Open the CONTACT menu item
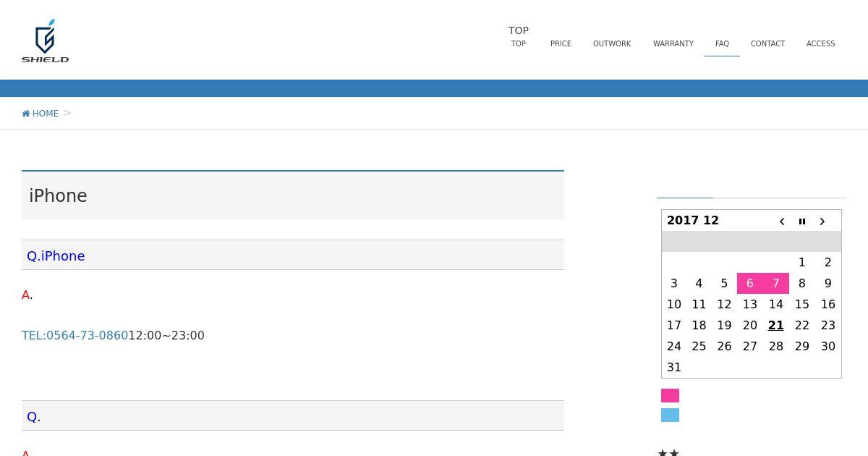The image size is (868, 456). click(767, 43)
